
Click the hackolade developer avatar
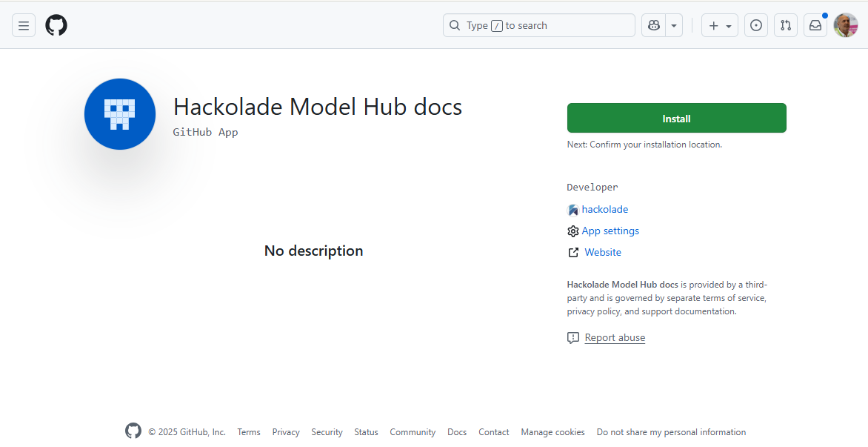tap(572, 209)
